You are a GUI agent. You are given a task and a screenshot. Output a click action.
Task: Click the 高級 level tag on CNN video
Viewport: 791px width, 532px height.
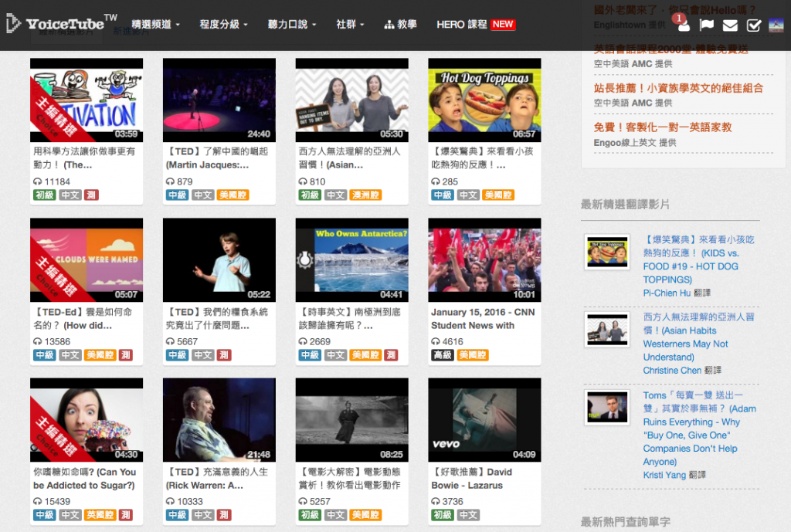443,355
